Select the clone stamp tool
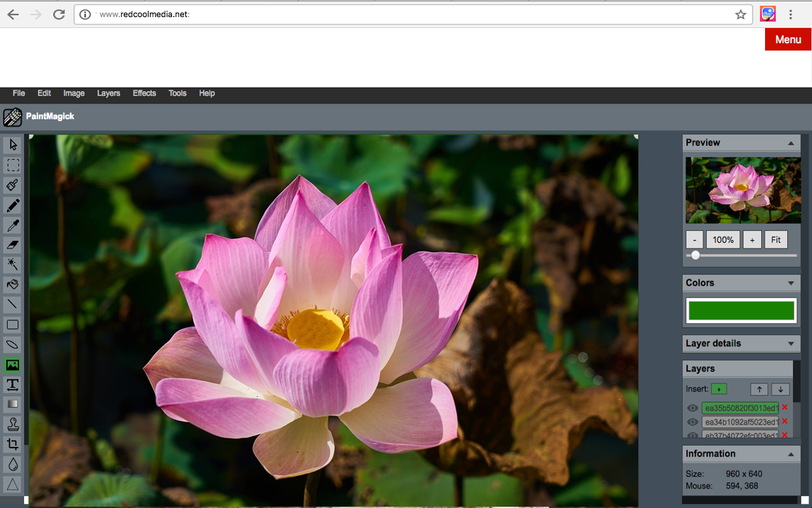 (x=13, y=424)
